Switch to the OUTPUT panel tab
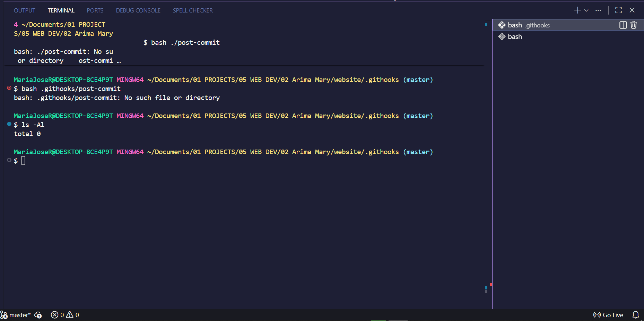 coord(25,10)
